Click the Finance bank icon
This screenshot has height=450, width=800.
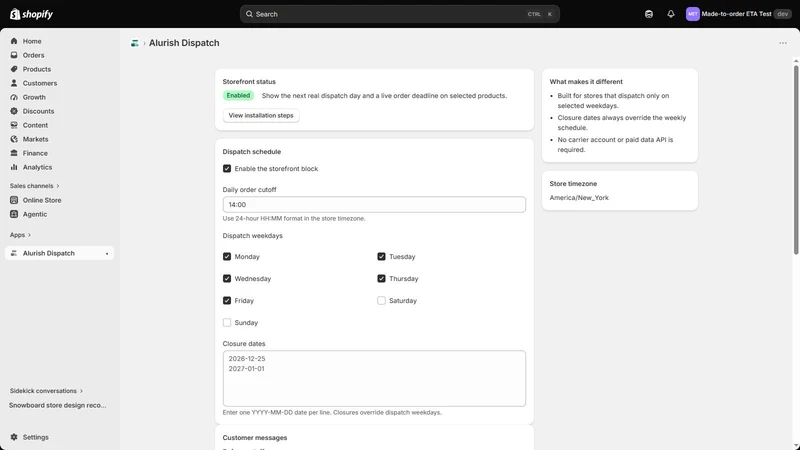pyautogui.click(x=14, y=153)
